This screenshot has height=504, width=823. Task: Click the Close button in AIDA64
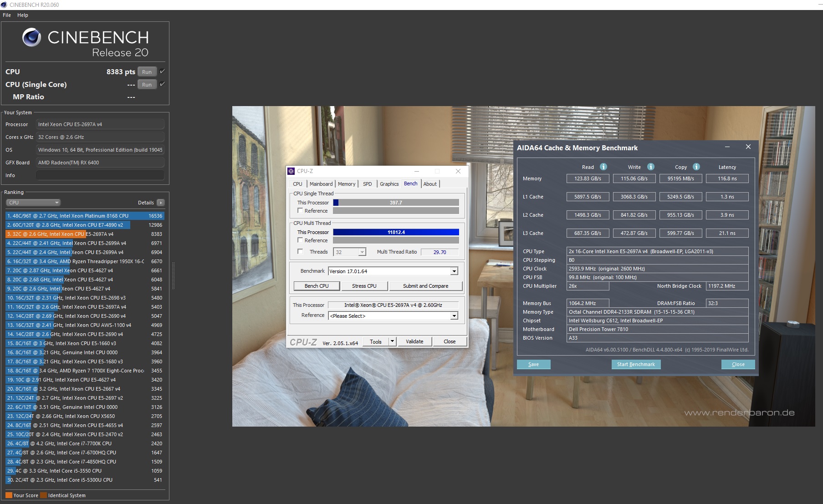point(738,364)
